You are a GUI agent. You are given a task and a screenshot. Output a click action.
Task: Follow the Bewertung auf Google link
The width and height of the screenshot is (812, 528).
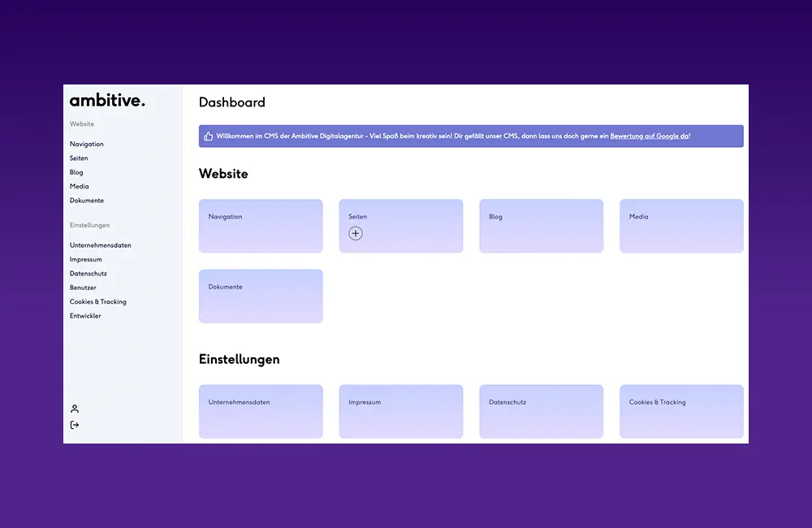click(x=650, y=136)
